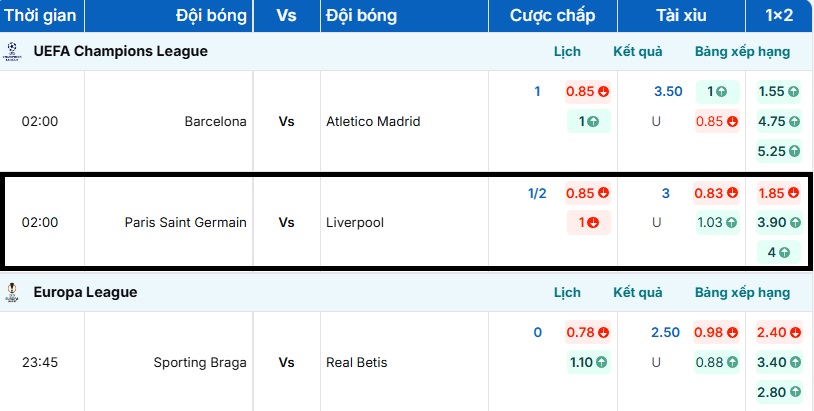The image size is (814, 411).
Task: Open Kết quả link for Champions League
Action: click(637, 51)
